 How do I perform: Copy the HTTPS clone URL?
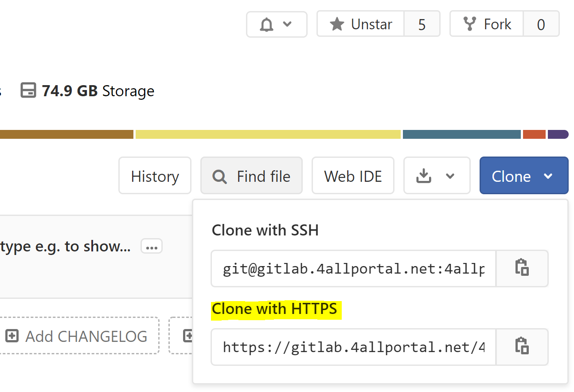tap(522, 347)
